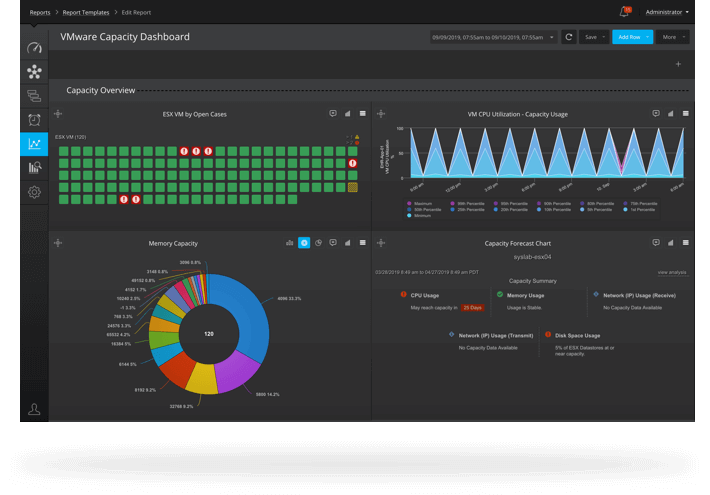Click the yellow 32768 donut slice

point(202,379)
